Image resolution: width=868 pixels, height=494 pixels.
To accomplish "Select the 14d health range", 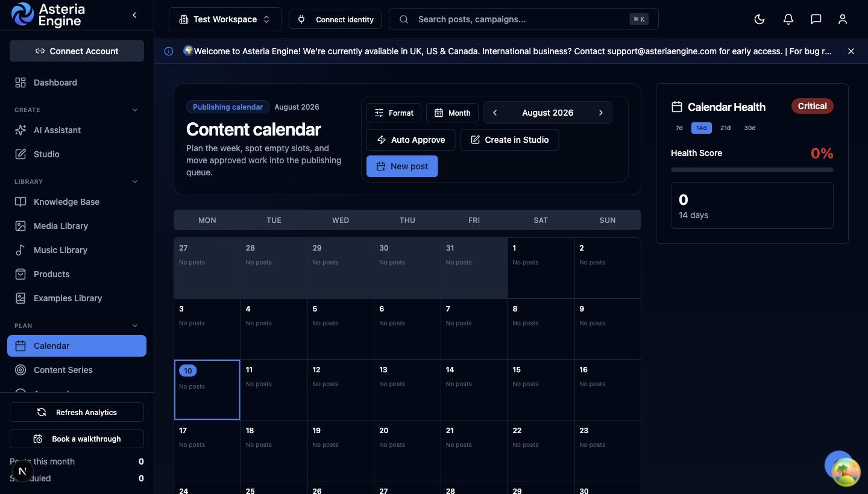I will click(702, 128).
